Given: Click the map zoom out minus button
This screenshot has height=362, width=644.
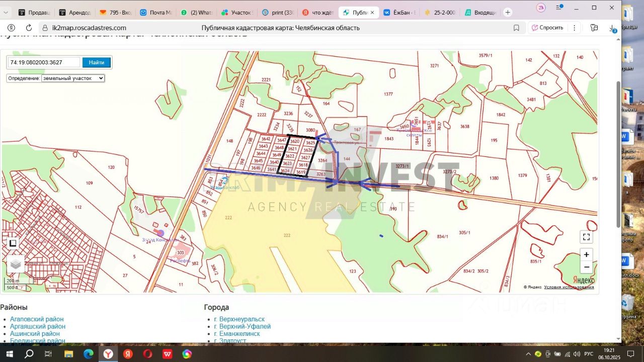Looking at the screenshot, I should click(586, 267).
